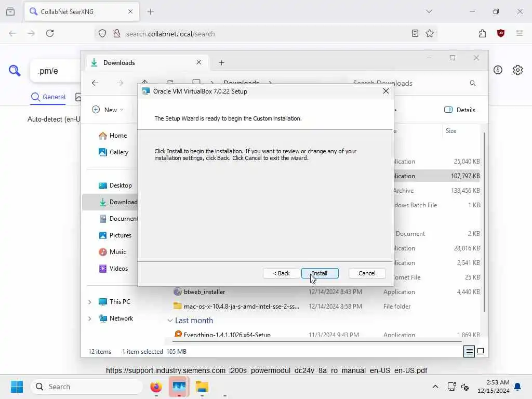Image resolution: width=532 pixels, height=399 pixels.
Task: Click Install in VirtualBox Setup wizard
Action: pyautogui.click(x=320, y=273)
